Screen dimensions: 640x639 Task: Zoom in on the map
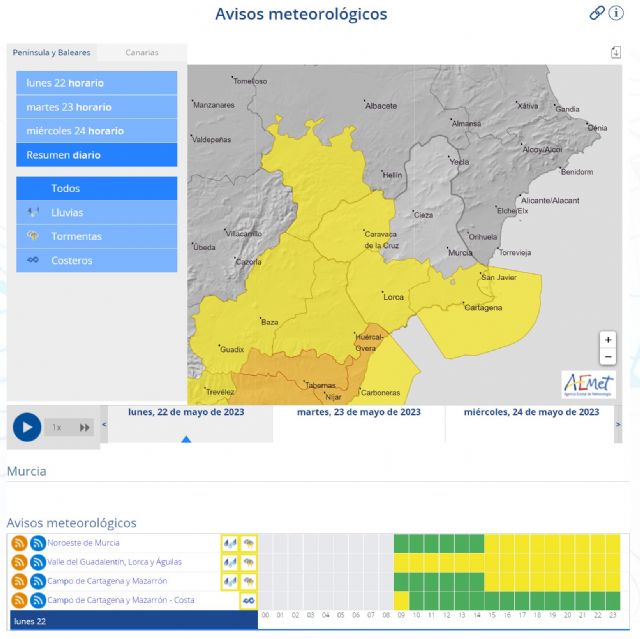[608, 339]
